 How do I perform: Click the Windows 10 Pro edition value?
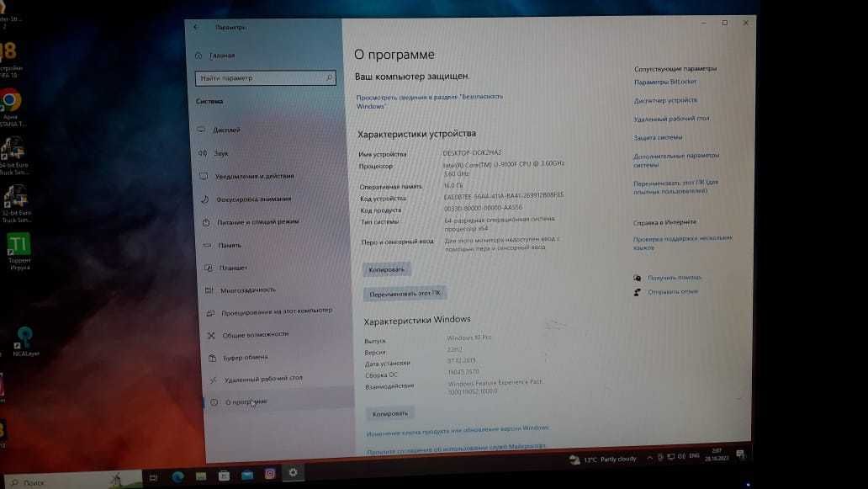tap(468, 338)
